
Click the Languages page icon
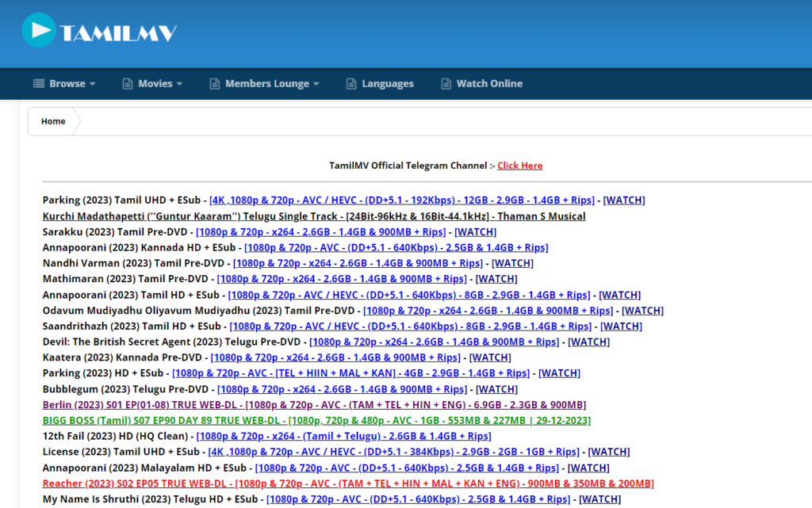(351, 83)
